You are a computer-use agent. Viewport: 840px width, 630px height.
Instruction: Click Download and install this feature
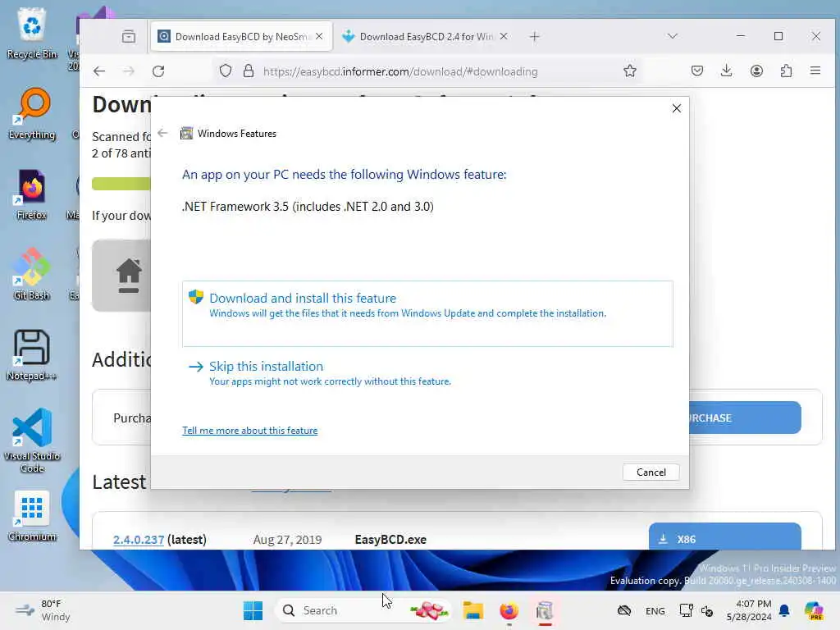[x=427, y=313]
